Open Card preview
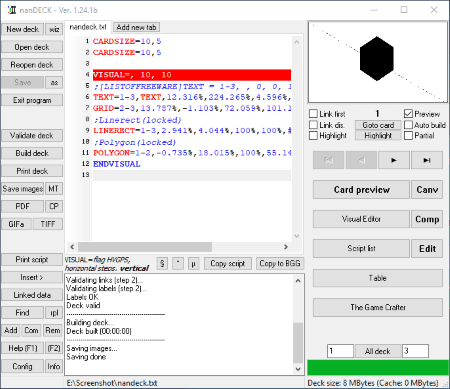Viewport: 450px width, 389px height. click(361, 190)
